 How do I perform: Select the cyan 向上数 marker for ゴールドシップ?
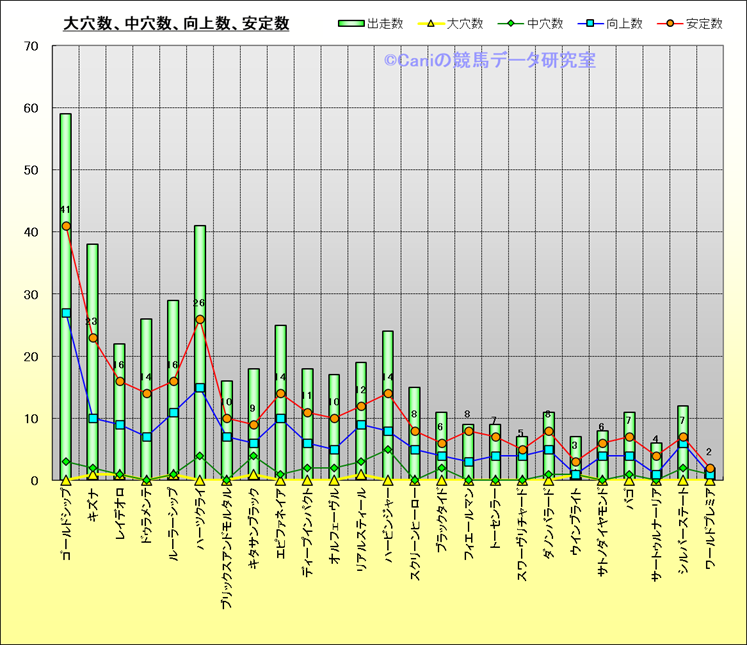point(66,313)
